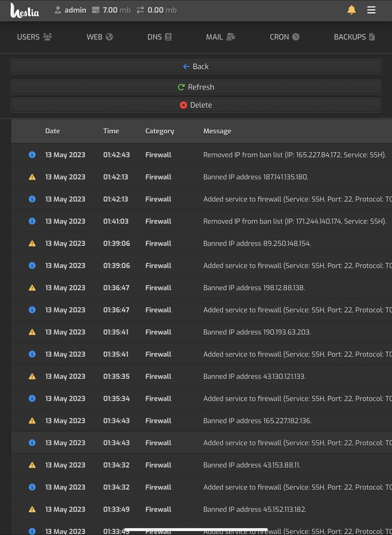Viewport: 392px width, 535px height.
Task: Click warning icon for banned IP 89.250.148.154
Action: (32, 244)
